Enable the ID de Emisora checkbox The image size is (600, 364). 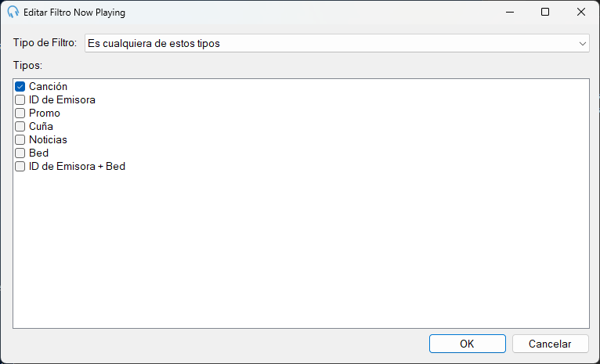tap(20, 99)
